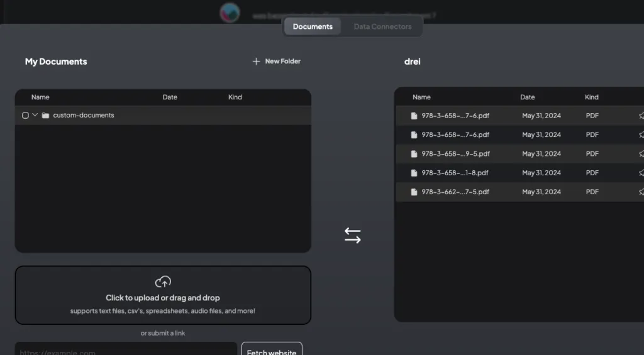Click the upload or drag and drop area
Screen dimensions: 644x355
click(x=163, y=295)
